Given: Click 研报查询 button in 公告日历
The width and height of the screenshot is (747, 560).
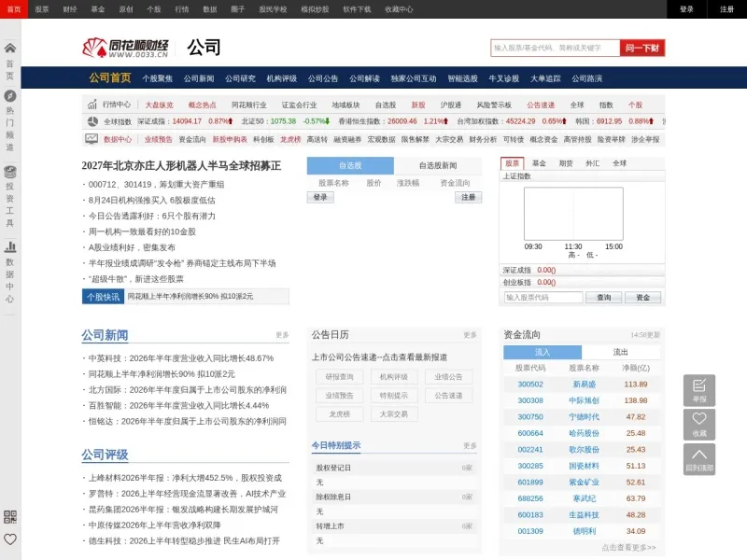Looking at the screenshot, I should click(339, 377).
